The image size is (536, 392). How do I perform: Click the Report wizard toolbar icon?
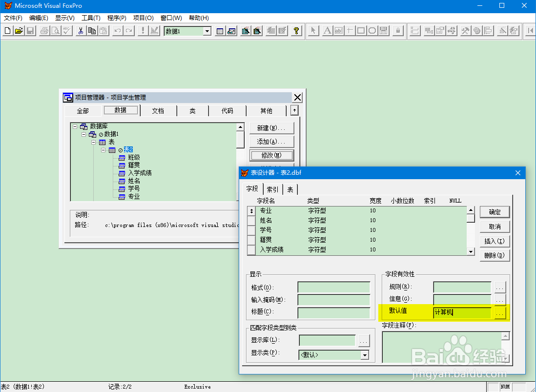pyautogui.click(x=257, y=31)
